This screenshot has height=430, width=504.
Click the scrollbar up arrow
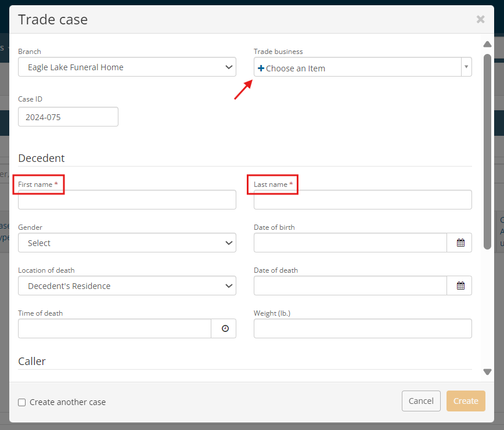click(x=487, y=44)
